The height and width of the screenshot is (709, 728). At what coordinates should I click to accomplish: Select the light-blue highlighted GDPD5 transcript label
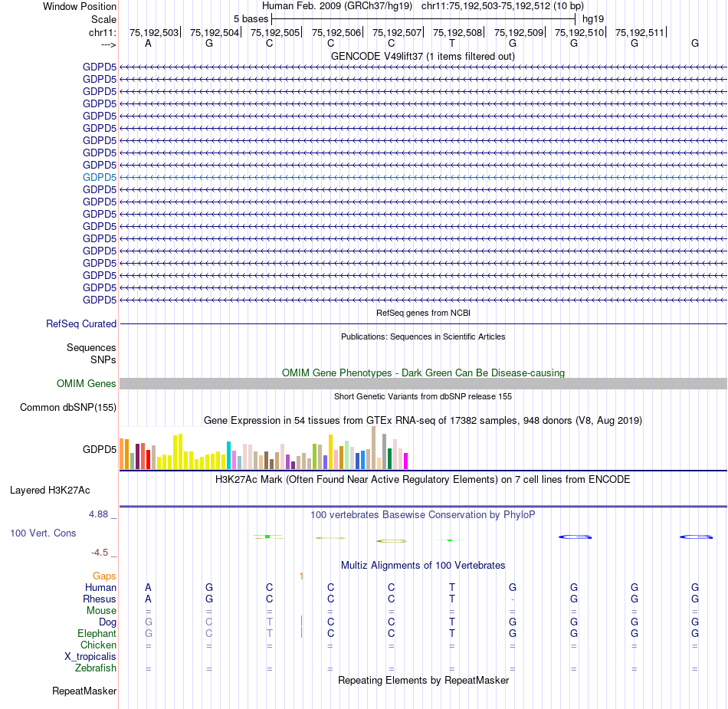[100, 177]
